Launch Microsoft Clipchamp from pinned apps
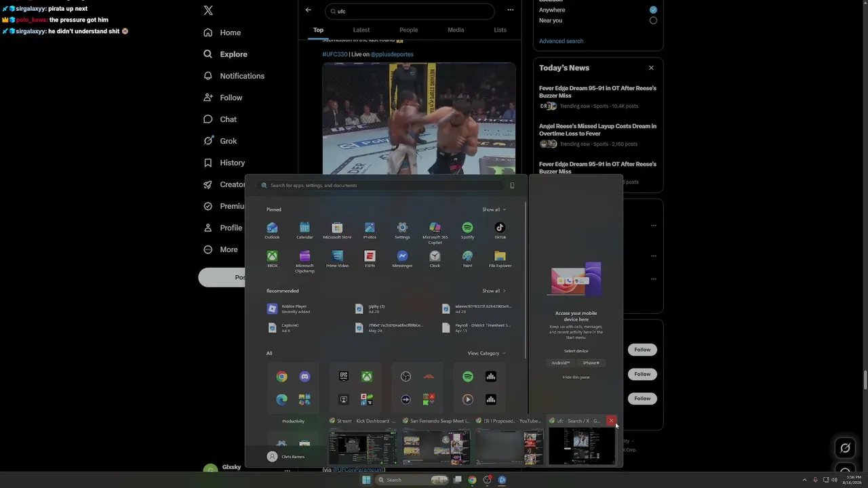 [304, 262]
